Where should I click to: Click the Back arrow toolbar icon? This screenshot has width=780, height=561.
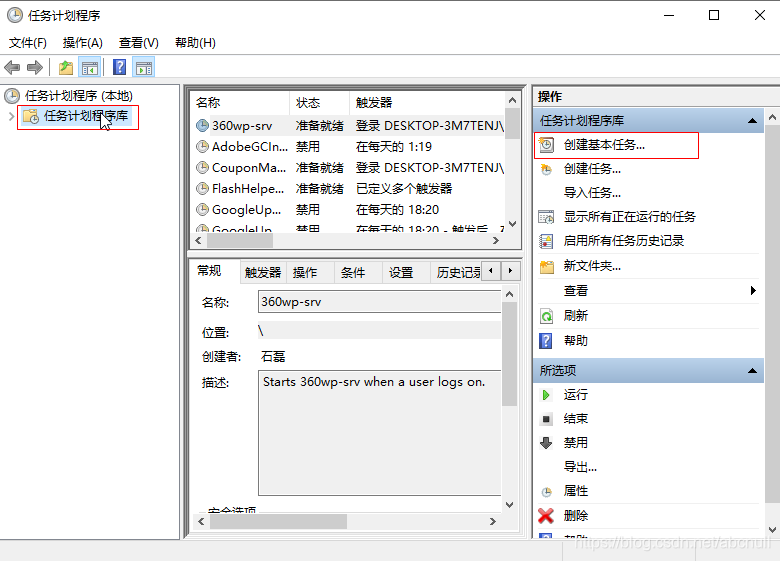12,67
